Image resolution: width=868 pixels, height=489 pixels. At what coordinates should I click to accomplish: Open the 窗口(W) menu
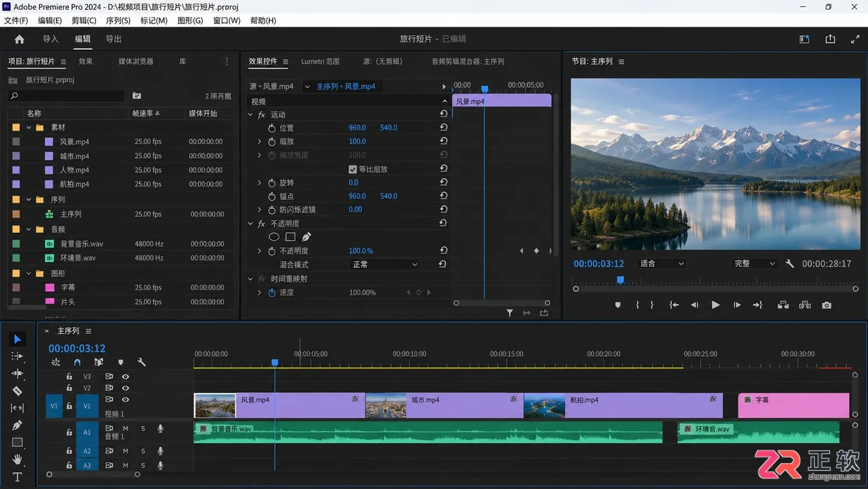tap(226, 20)
